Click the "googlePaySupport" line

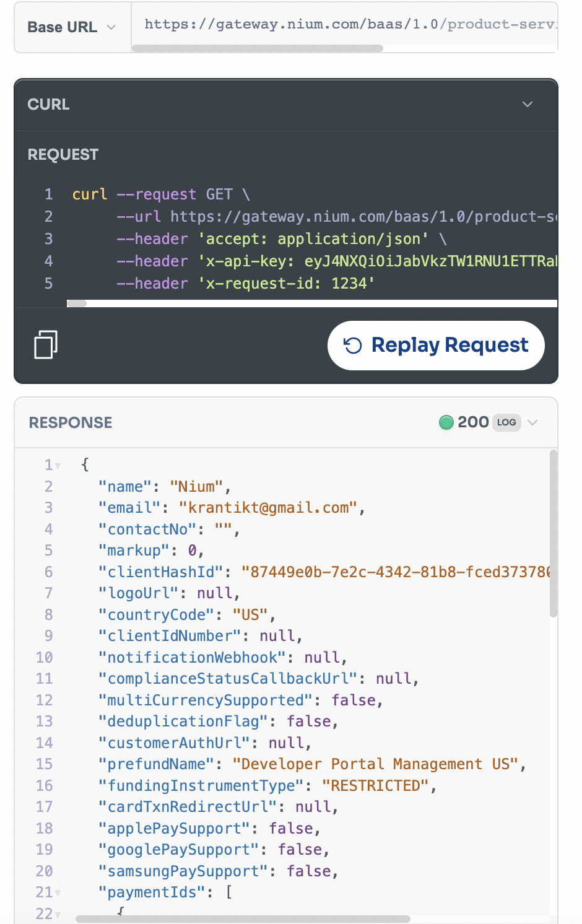point(214,850)
